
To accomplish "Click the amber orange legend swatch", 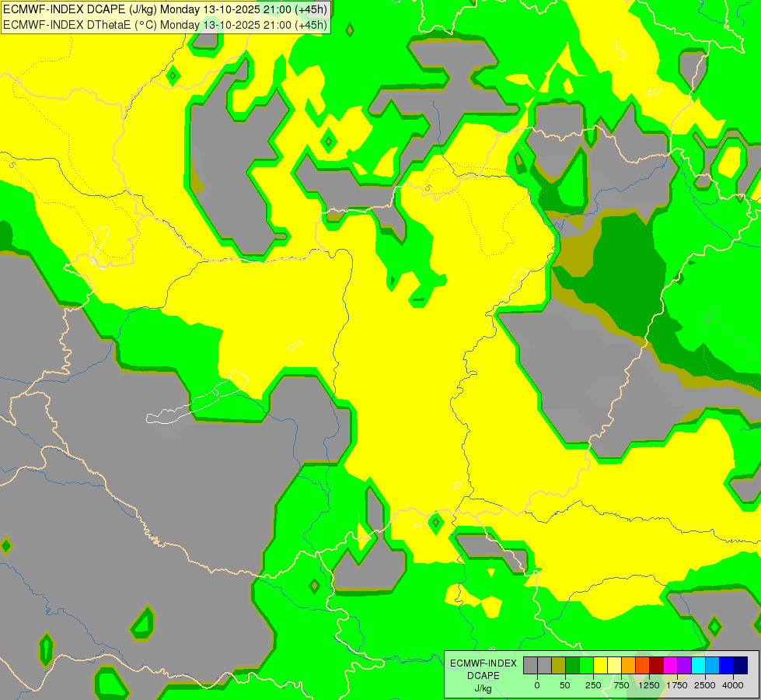I will (x=629, y=665).
